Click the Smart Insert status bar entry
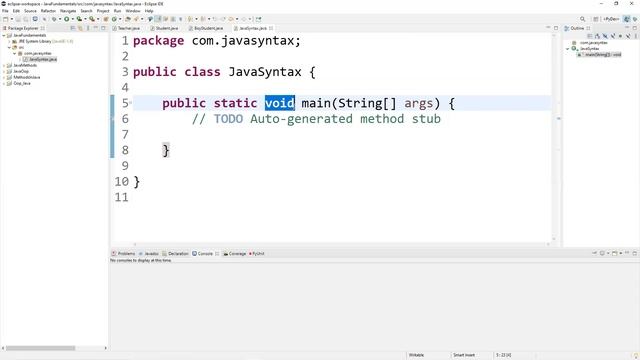Image resolution: width=640 pixels, height=360 pixels. click(464, 355)
